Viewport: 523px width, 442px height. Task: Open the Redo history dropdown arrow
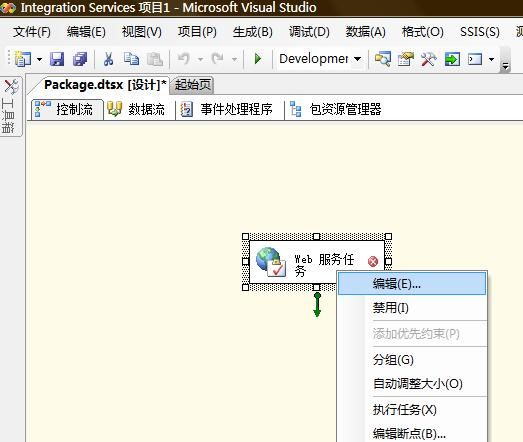(234, 59)
